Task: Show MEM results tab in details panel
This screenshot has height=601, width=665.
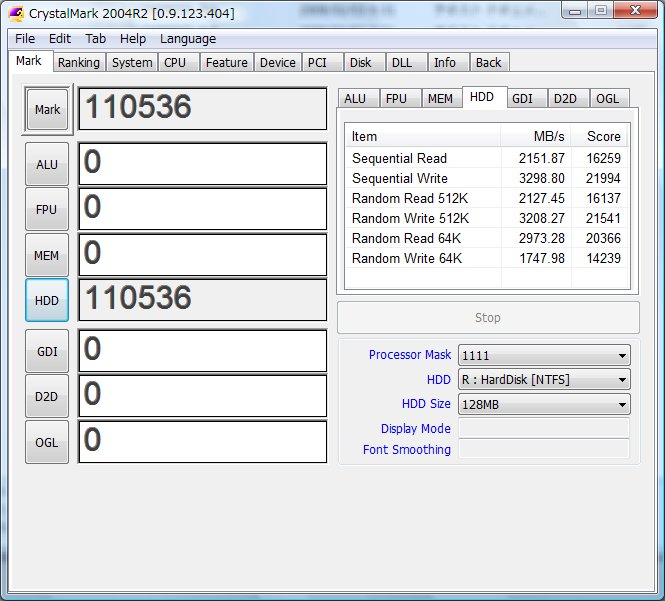Action: pos(440,98)
